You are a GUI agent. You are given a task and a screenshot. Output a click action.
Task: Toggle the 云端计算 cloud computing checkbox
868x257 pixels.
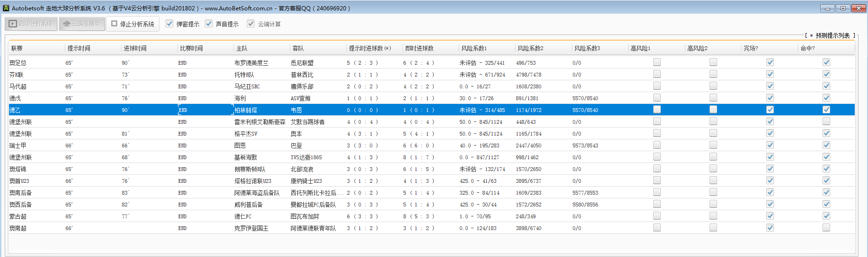tap(251, 24)
